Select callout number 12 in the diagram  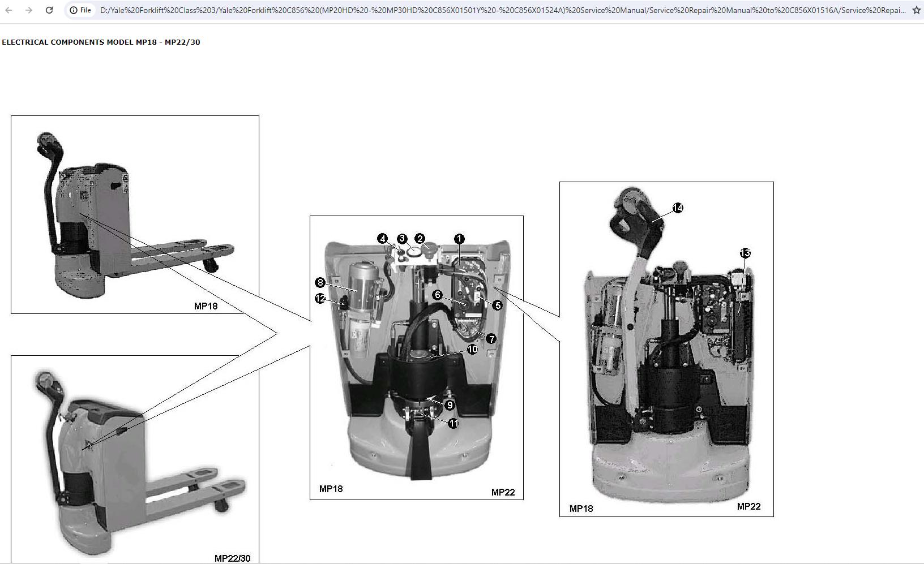point(320,298)
